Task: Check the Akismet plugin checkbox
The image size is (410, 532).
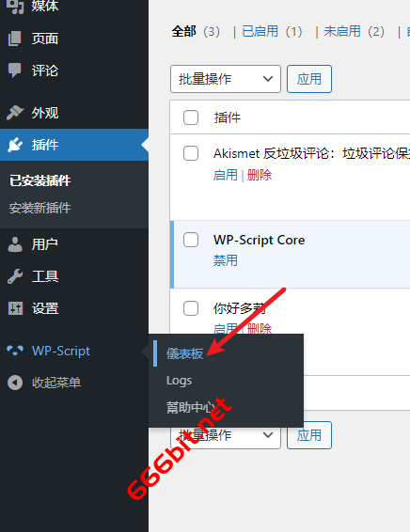Action: click(x=191, y=153)
